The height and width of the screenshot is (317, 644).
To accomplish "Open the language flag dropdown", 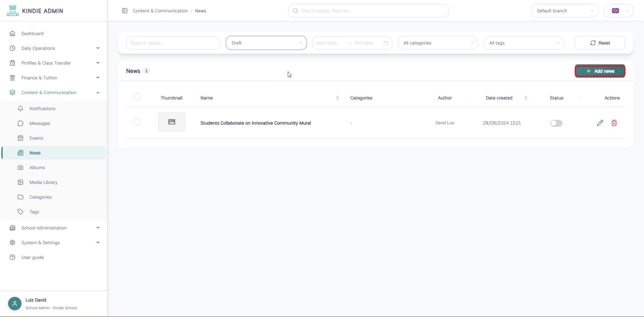I will click(x=618, y=11).
